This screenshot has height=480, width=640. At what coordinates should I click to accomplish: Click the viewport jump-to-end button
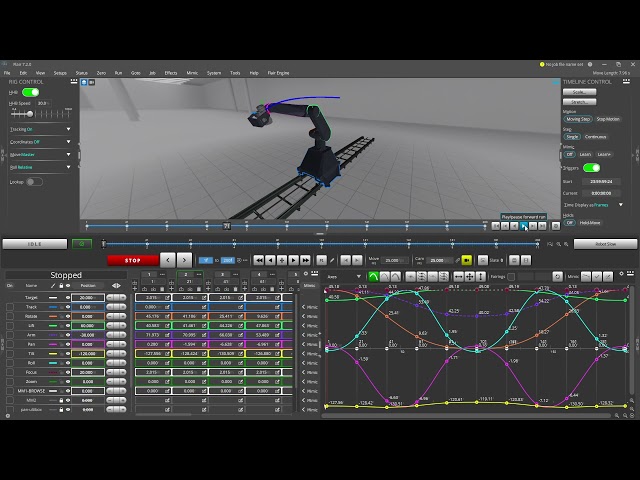(542, 226)
